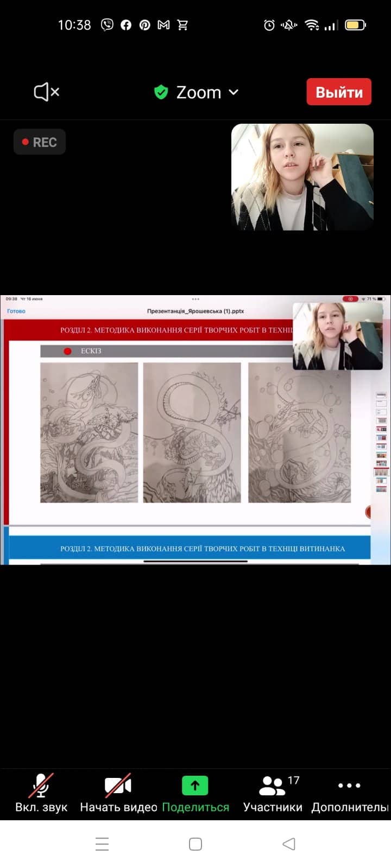
Task: Tap the middle dragon sketch image
Action: click(x=192, y=432)
